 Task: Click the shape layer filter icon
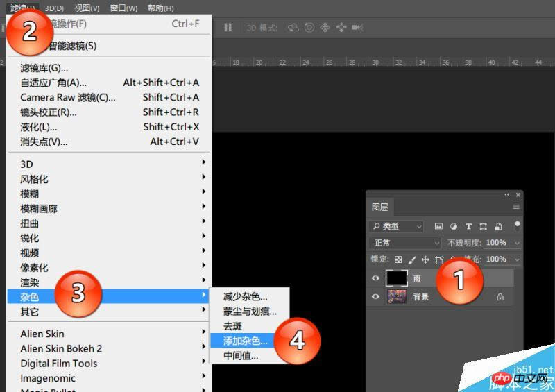pos(483,226)
